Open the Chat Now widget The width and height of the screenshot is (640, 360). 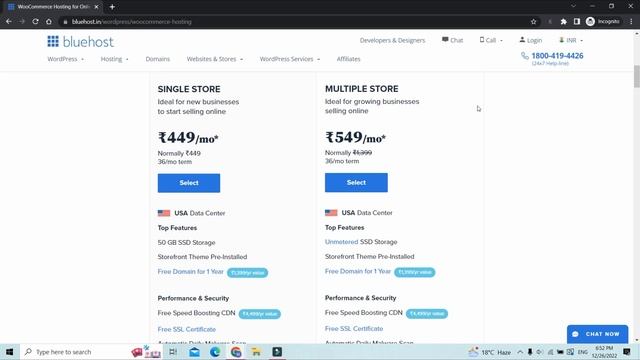point(597,334)
